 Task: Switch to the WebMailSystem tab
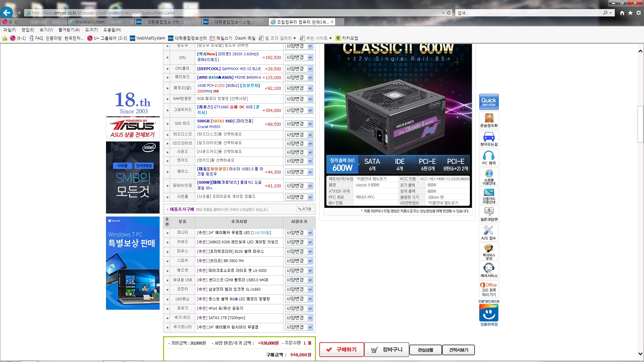[90, 22]
